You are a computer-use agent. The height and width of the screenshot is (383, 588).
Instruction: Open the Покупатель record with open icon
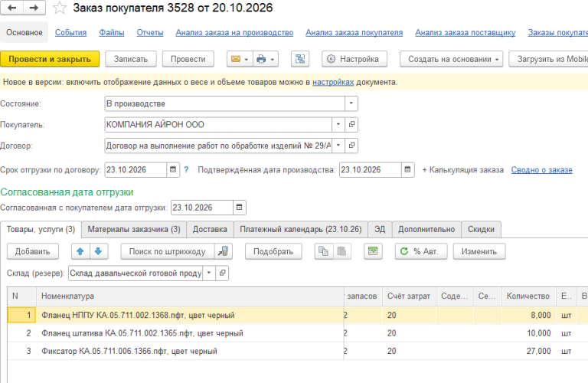coord(351,124)
